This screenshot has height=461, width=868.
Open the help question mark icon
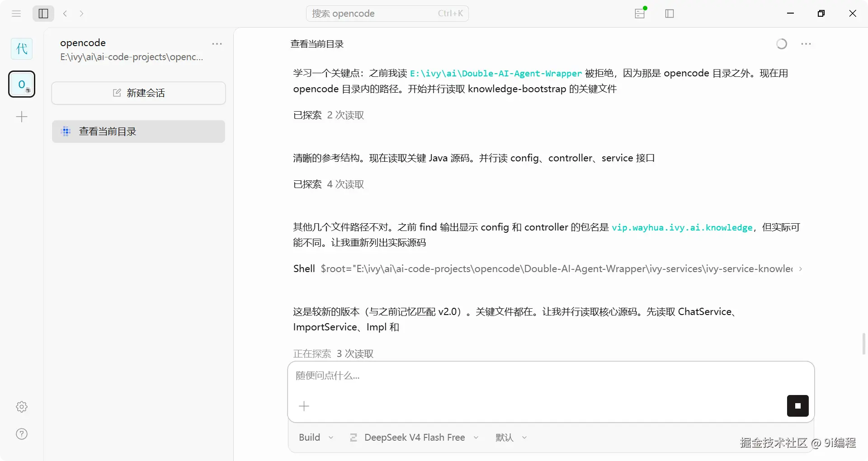pos(22,434)
